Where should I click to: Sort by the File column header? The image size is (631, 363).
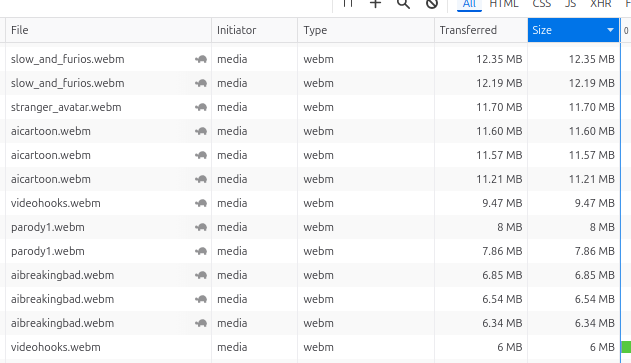(108, 30)
